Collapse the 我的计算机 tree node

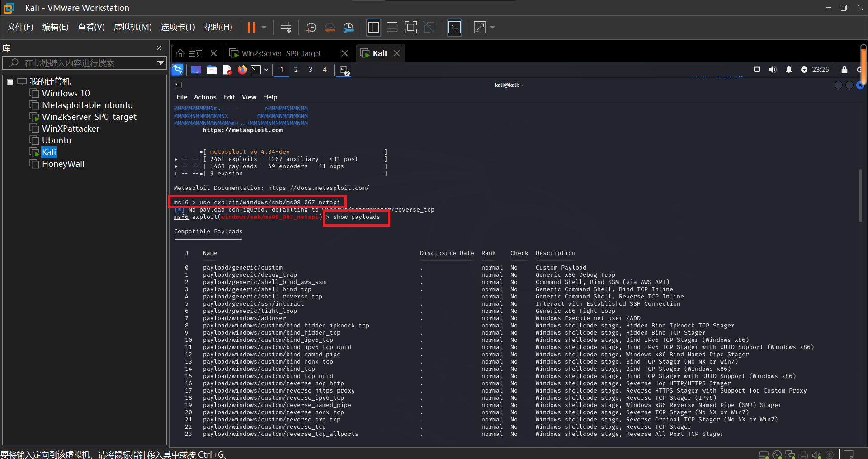(x=10, y=82)
